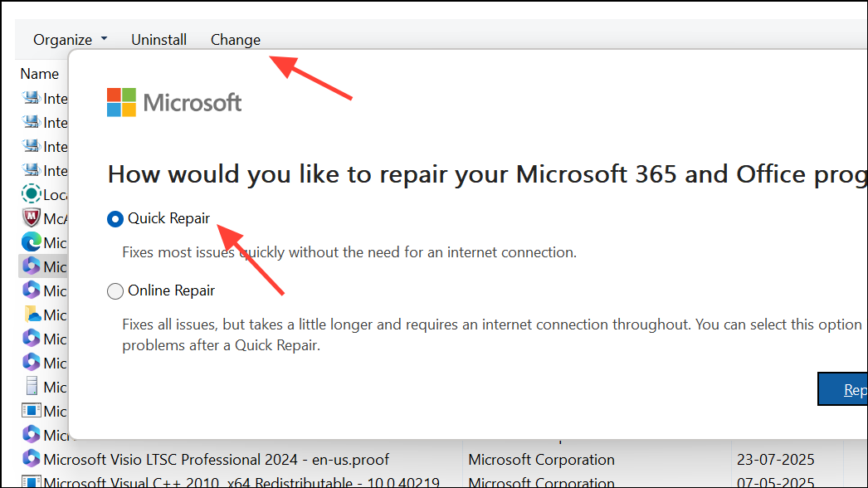Click the first Intel installer icon

(x=31, y=98)
